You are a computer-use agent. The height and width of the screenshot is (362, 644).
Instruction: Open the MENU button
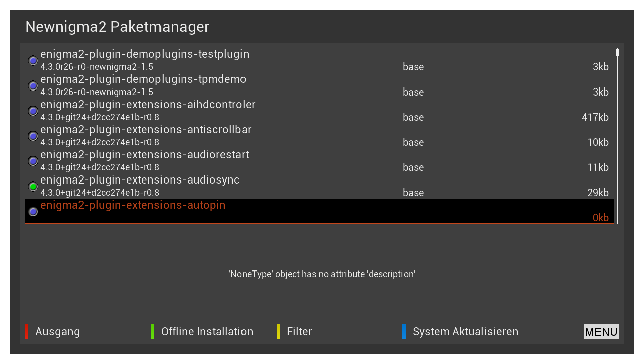tap(601, 332)
